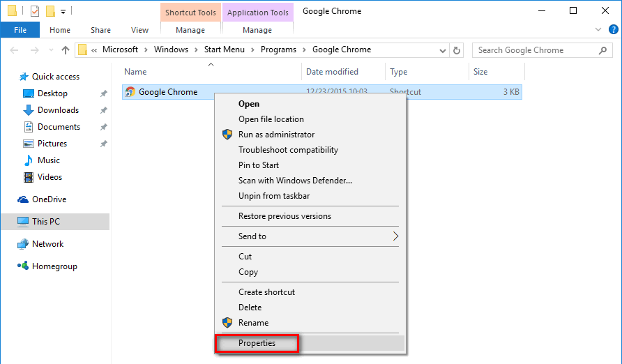Click the New folder quick access icon
Screen dimensions: 622x364
[x=50, y=11]
